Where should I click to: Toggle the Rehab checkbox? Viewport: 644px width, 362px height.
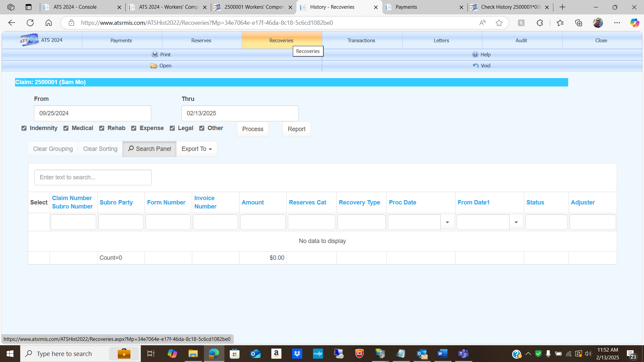pos(102,128)
